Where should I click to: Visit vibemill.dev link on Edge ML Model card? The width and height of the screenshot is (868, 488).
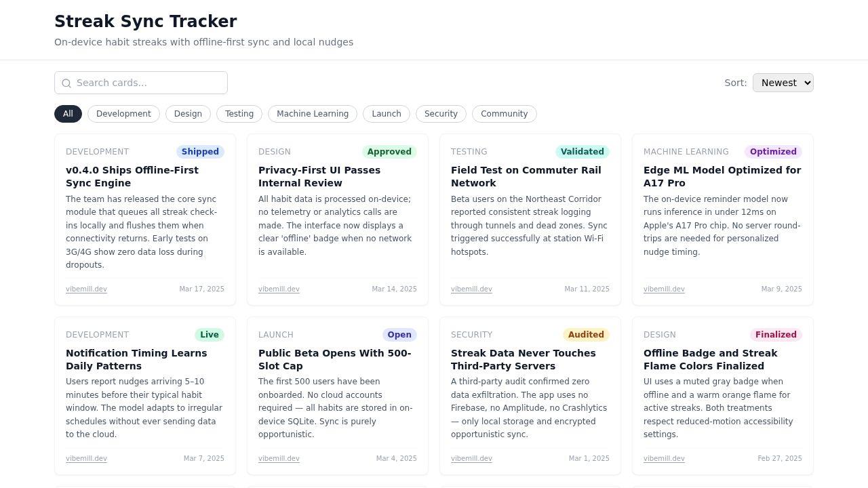(x=664, y=289)
